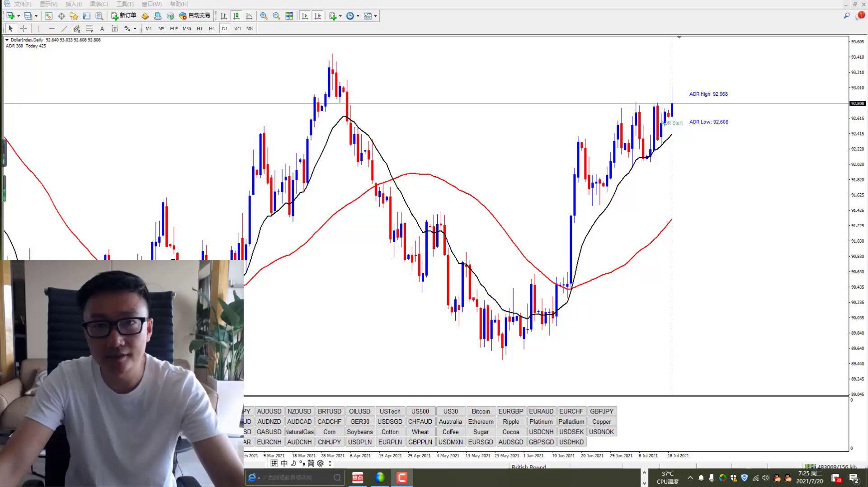Switch to M1 timeframe
This screenshot has width=868, height=487.
pos(149,28)
